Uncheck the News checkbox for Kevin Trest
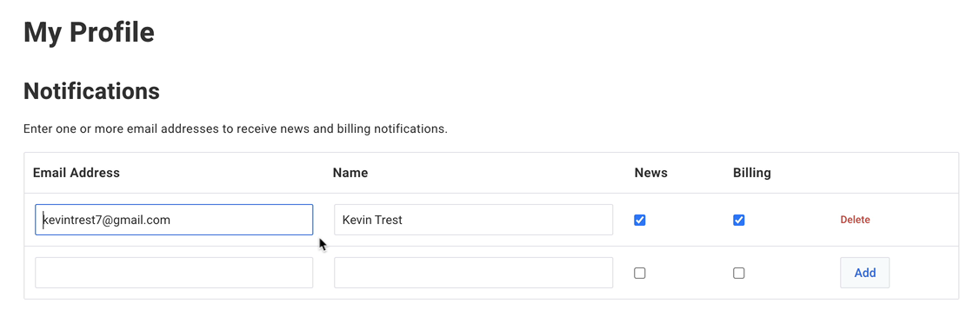The image size is (980, 323). (x=639, y=221)
